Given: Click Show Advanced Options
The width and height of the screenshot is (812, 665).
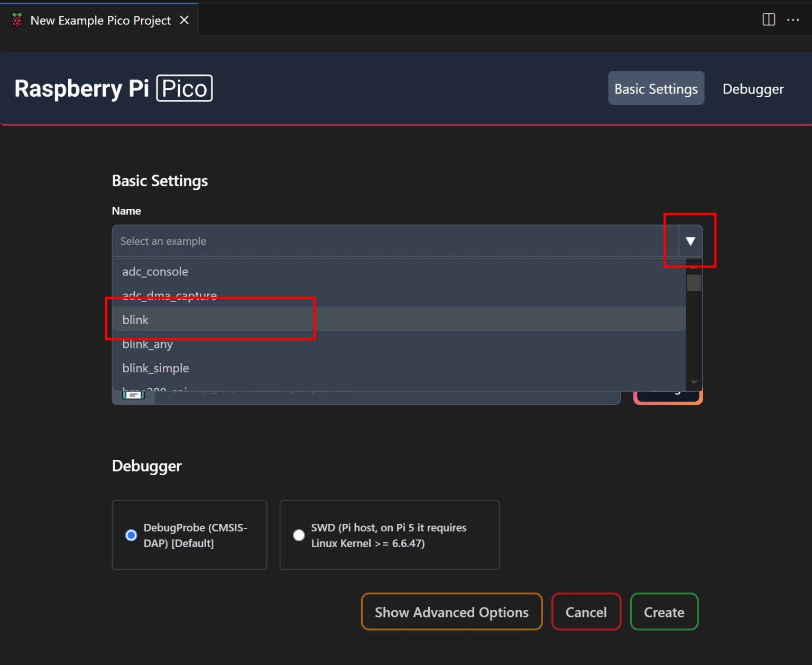Looking at the screenshot, I should 451,612.
